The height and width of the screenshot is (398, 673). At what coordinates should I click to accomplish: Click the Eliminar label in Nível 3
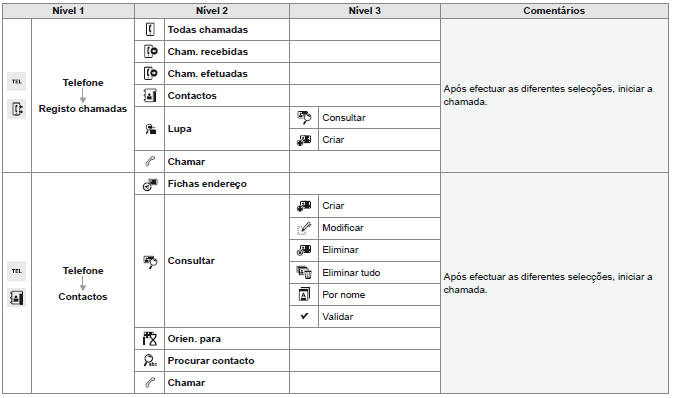point(340,250)
